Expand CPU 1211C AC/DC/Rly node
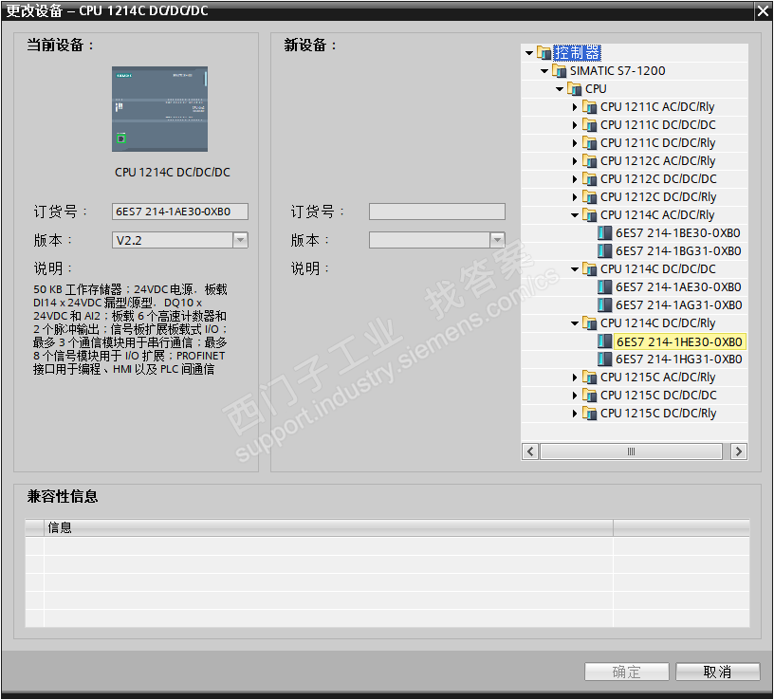The image size is (774, 700). (575, 107)
